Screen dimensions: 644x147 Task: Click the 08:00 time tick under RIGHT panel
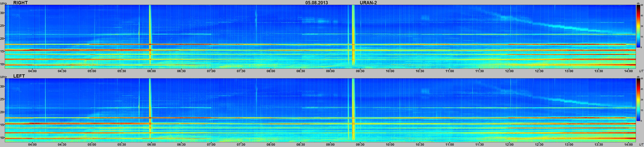pyautogui.click(x=271, y=71)
